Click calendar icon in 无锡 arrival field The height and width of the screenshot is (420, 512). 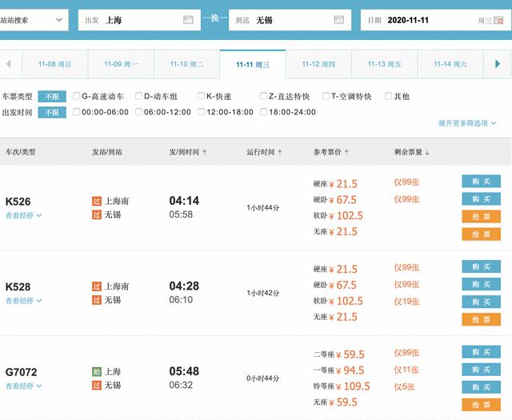[x=338, y=19]
